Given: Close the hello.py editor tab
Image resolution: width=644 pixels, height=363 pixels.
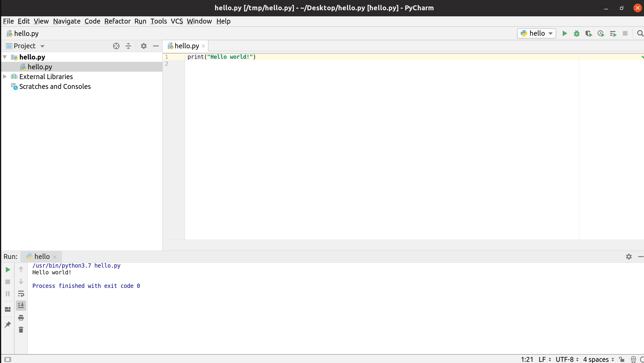Looking at the screenshot, I should (203, 46).
